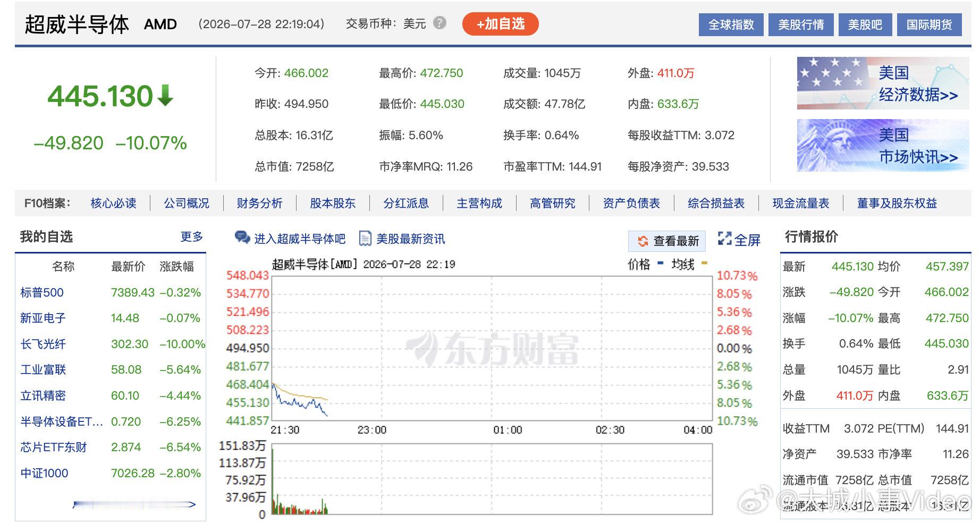
Task: Click 全屏 to view chart fullscreen
Action: tap(747, 240)
